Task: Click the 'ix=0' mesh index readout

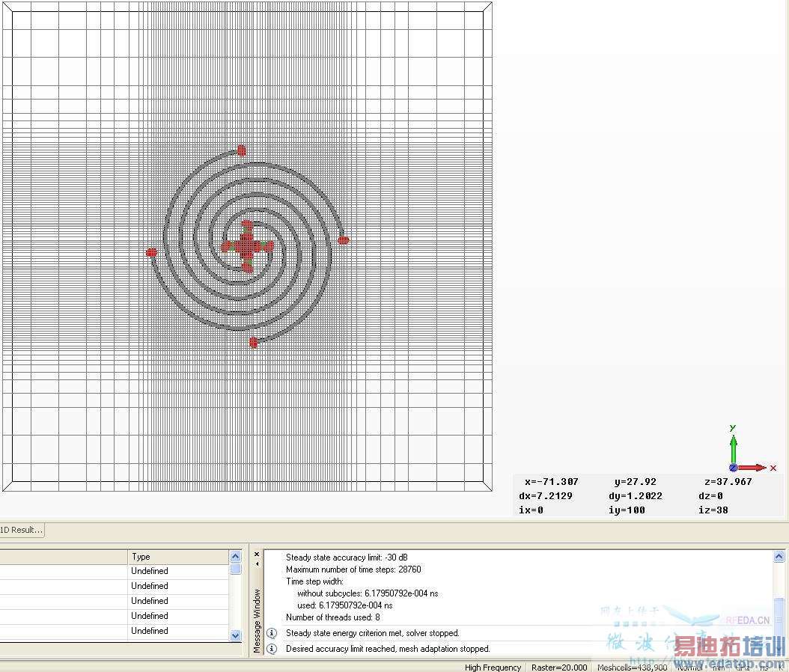Action: [531, 510]
